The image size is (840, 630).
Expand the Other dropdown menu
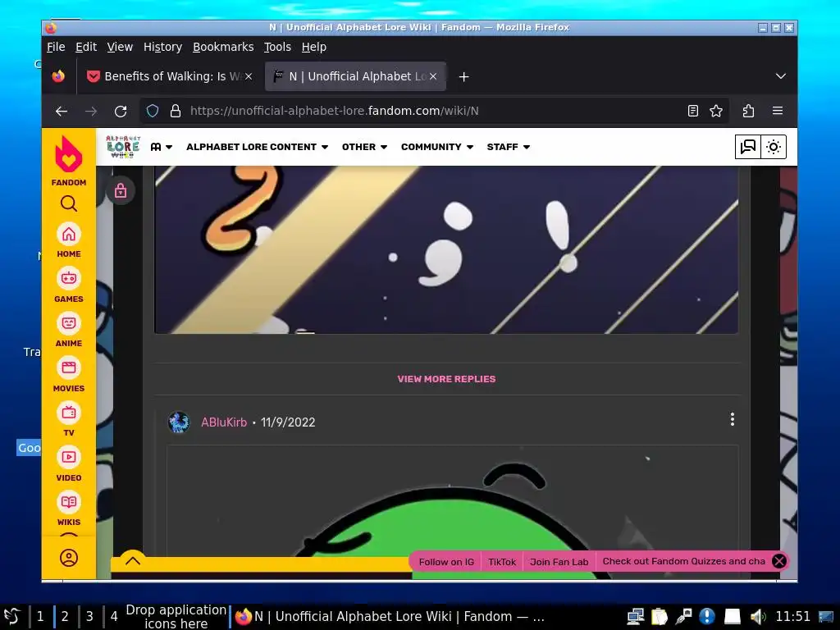[364, 147]
